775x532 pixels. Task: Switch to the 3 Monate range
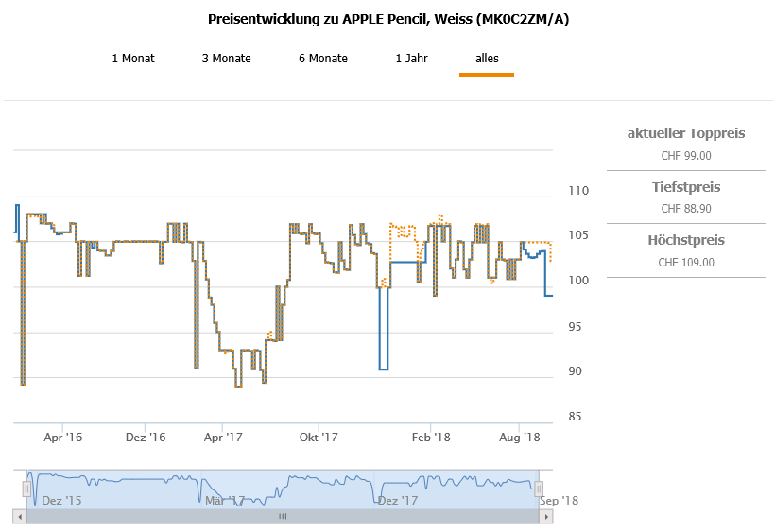pyautogui.click(x=226, y=59)
